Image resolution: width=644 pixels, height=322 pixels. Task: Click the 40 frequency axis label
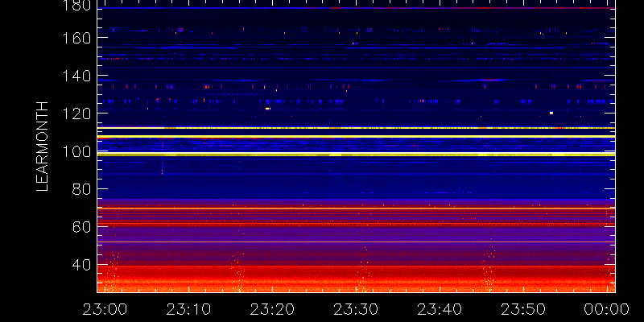pyautogui.click(x=81, y=265)
